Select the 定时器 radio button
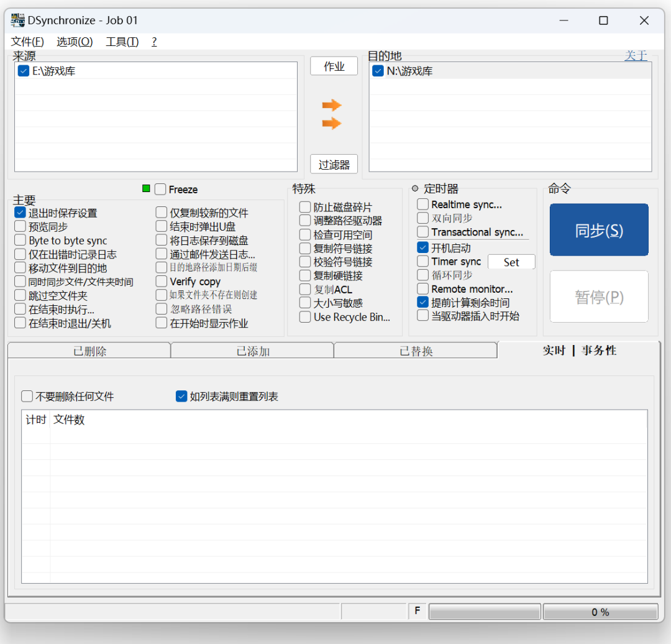 [x=414, y=188]
